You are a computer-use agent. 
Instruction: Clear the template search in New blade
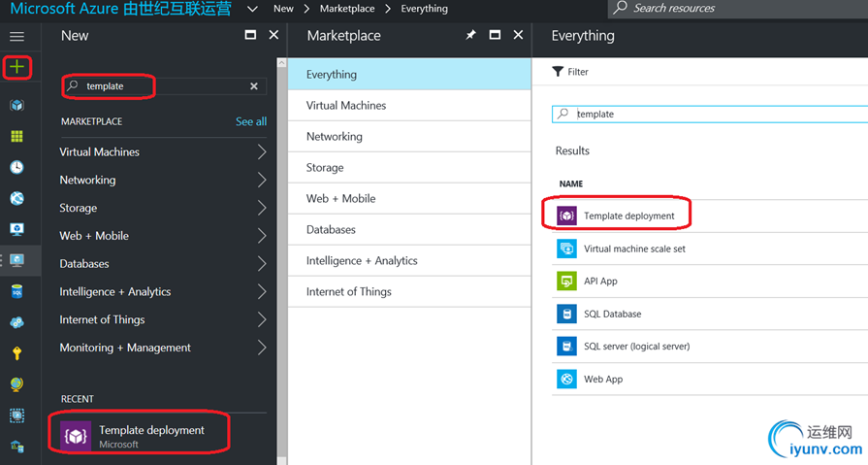(253, 85)
